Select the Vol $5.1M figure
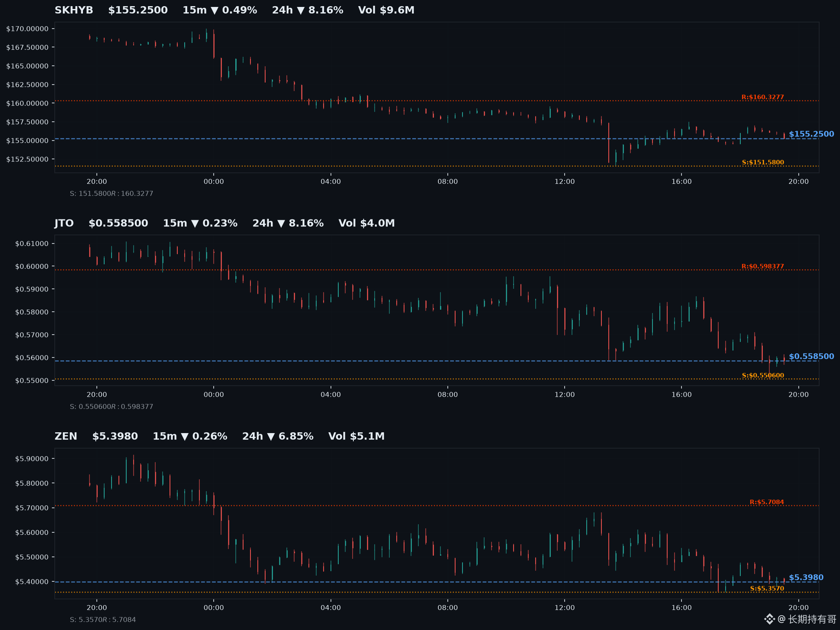This screenshot has height=630, width=840. (x=357, y=436)
